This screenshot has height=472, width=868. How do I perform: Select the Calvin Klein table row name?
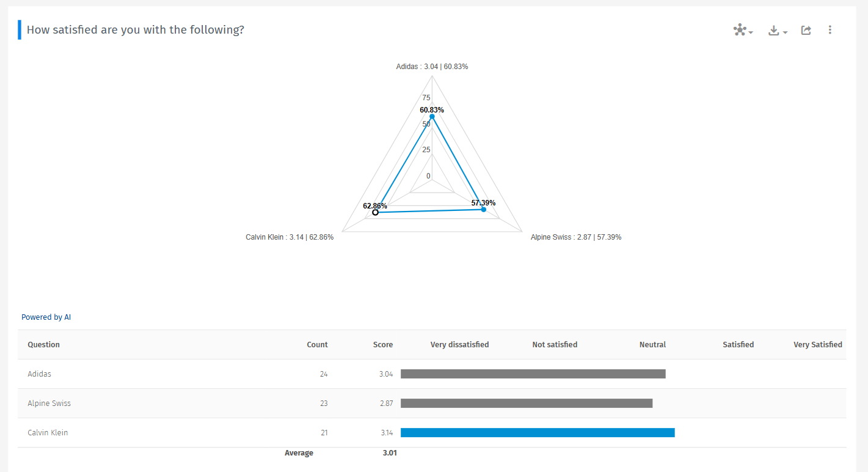point(48,432)
